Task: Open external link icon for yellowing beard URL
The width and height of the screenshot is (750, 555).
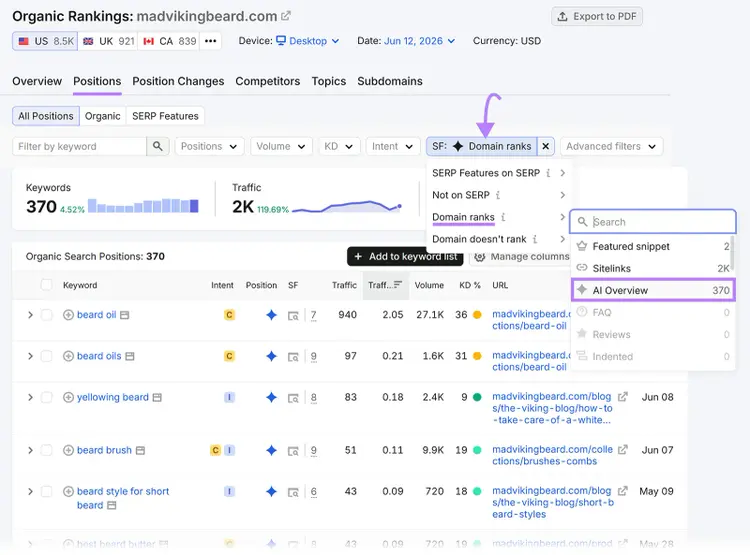Action: click(622, 397)
